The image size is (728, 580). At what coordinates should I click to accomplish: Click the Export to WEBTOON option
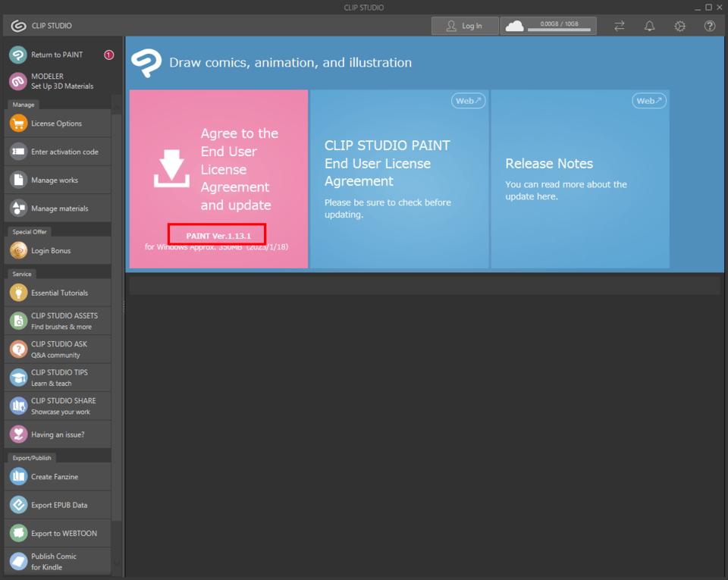point(57,533)
